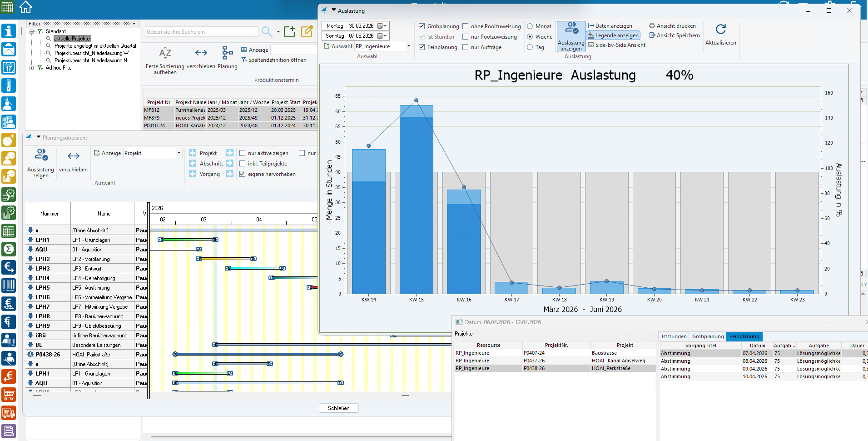Switch to the Iststunden tab
This screenshot has width=868, height=441.
click(x=674, y=336)
